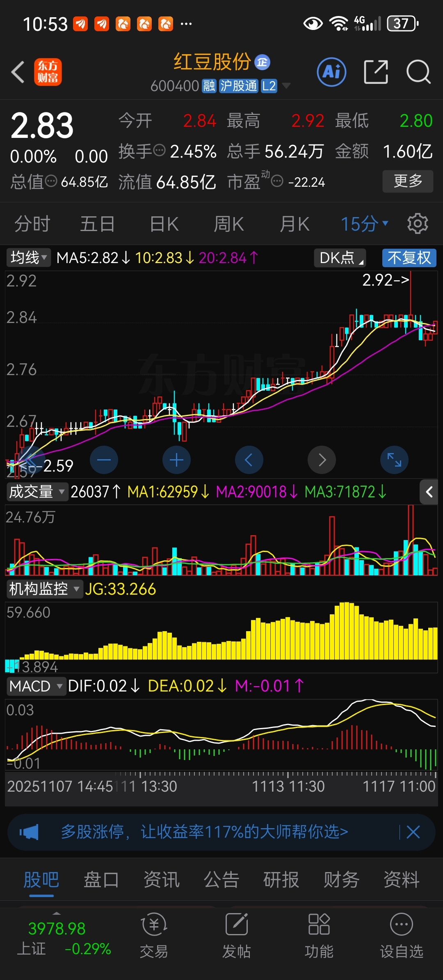Toggle DK点 indicator
Viewport: 443px width, 980px height.
pos(340,258)
